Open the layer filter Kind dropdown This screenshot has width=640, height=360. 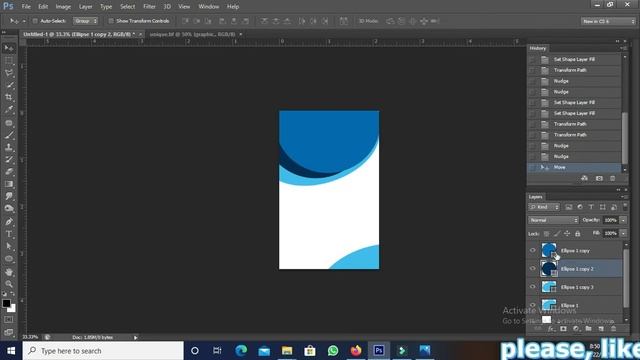coord(544,207)
